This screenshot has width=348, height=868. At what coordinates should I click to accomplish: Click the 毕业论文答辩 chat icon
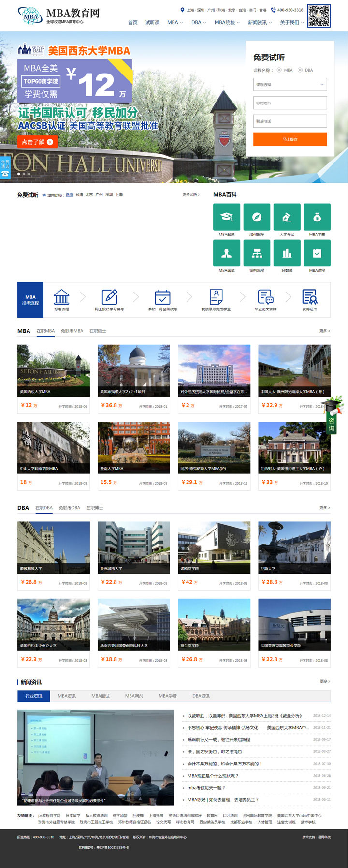click(x=265, y=297)
